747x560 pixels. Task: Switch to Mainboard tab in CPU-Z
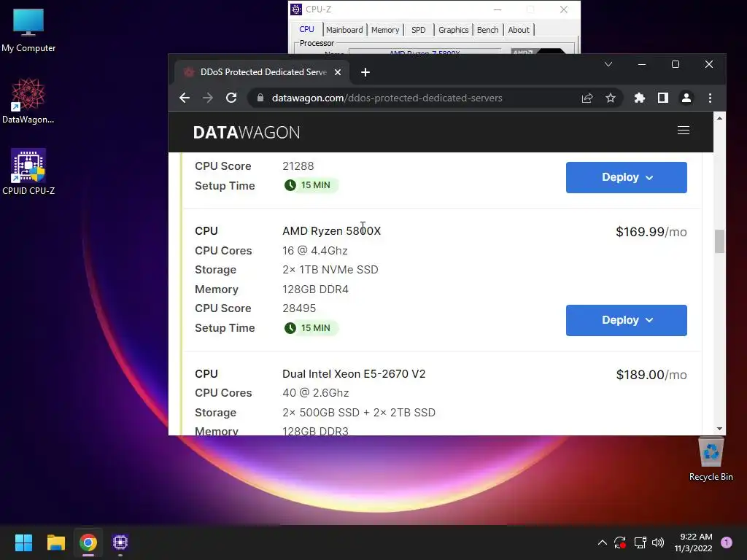(x=344, y=30)
